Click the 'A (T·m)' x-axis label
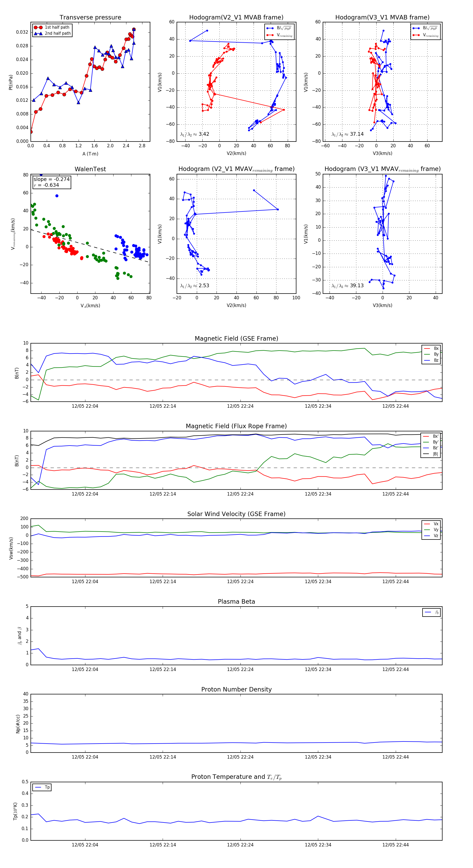 (90, 154)
